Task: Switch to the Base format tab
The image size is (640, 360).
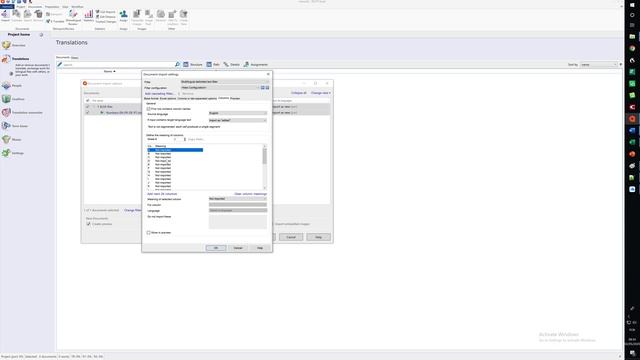Action: click(151, 98)
